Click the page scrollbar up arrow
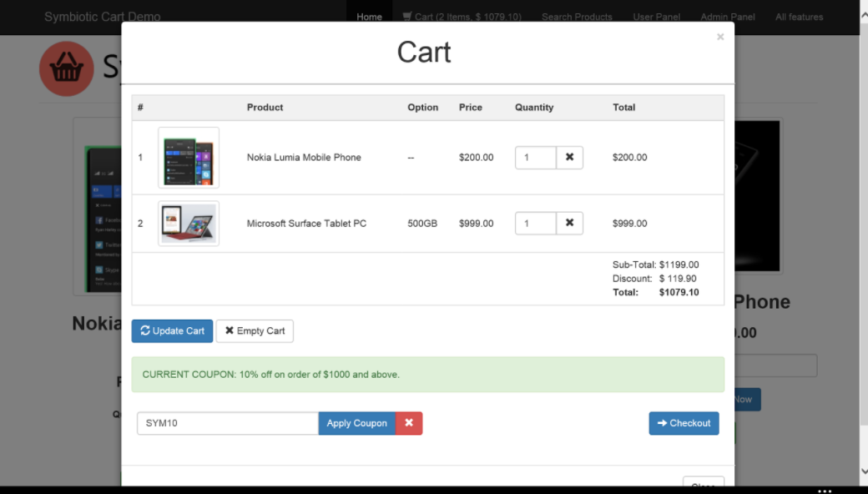 point(864,16)
